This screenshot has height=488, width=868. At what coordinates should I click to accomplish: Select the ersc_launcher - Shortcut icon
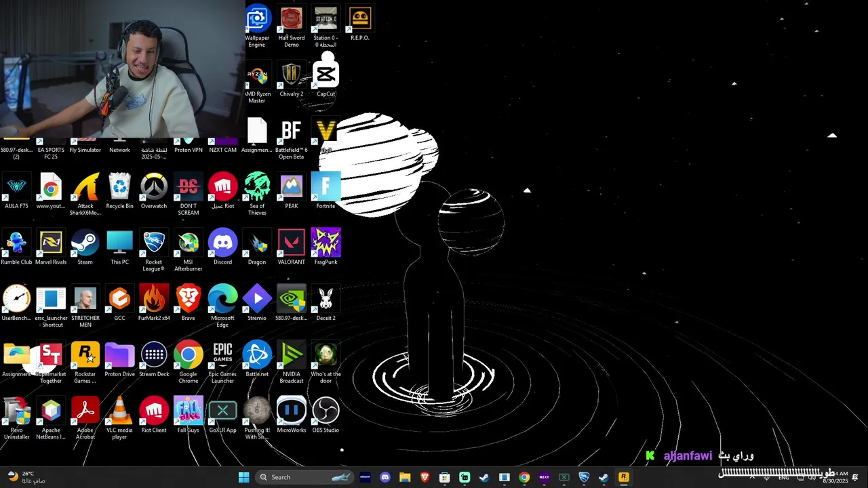tap(51, 307)
